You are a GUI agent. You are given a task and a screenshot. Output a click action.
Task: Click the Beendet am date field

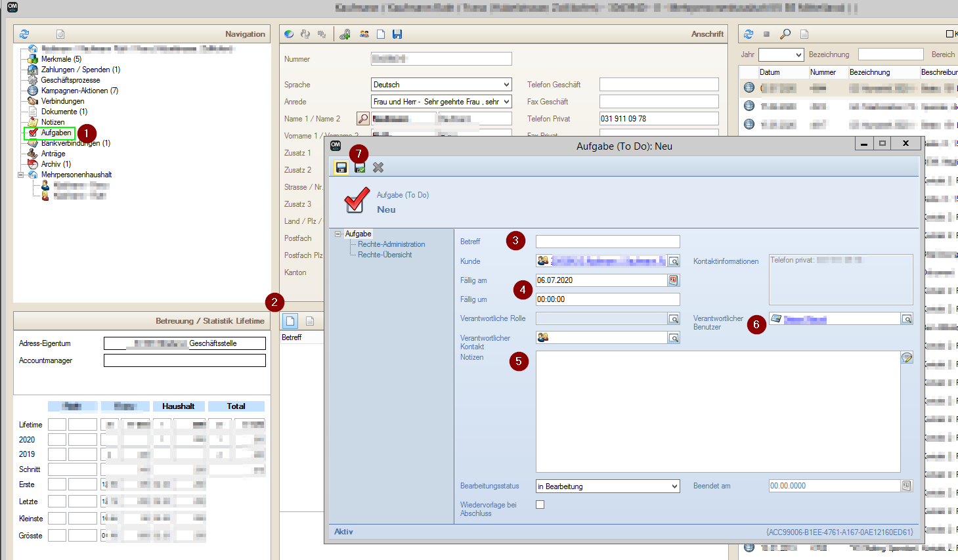tap(835, 486)
